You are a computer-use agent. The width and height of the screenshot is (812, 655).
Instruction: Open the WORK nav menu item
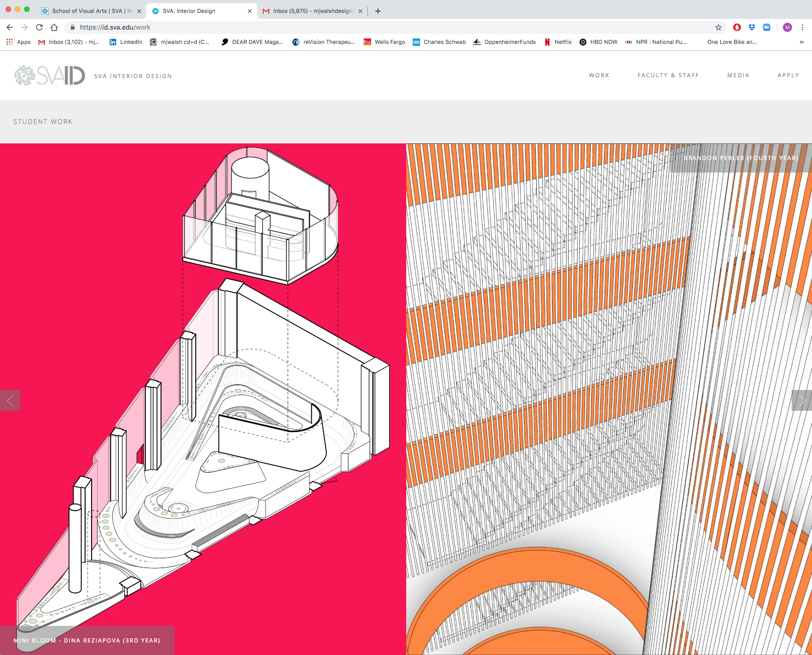coord(599,75)
